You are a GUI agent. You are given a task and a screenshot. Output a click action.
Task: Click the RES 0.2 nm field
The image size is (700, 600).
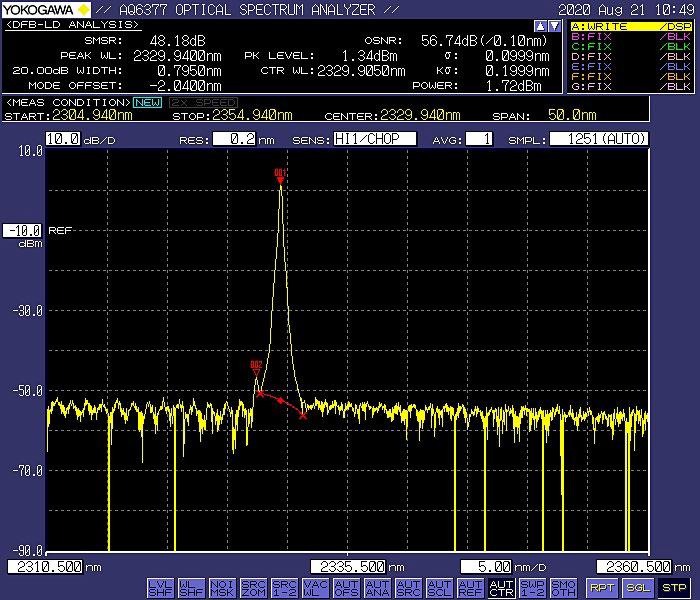point(234,139)
